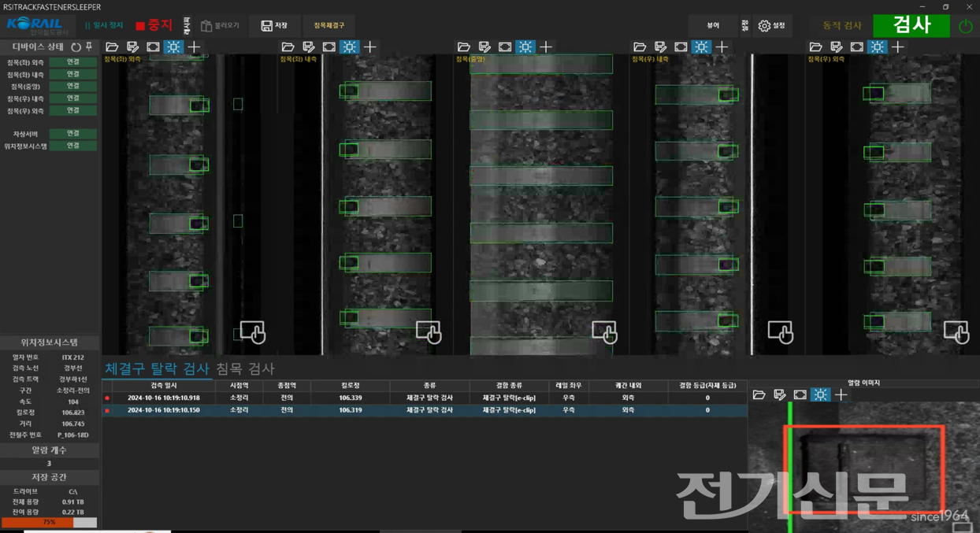Click save-edit icon in 침목(좌) 내측 view
Image resolution: width=980 pixels, height=533 pixels.
pyautogui.click(x=308, y=47)
